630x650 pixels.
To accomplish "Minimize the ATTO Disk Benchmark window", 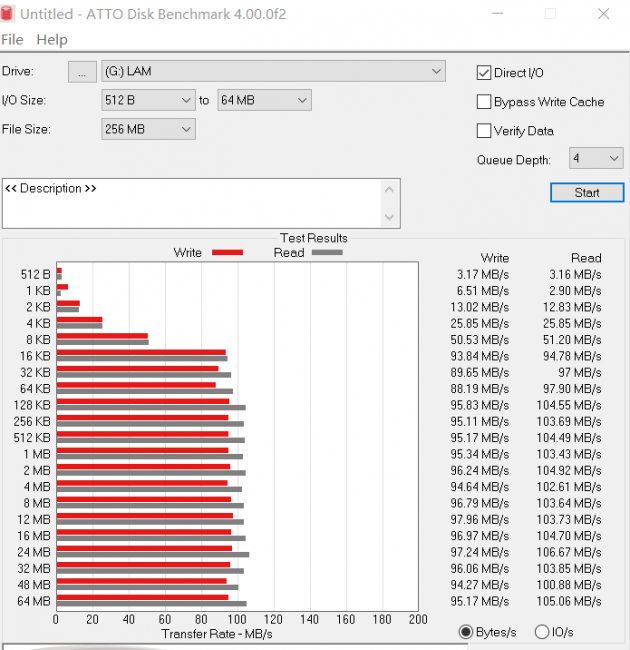I will tap(497, 14).
